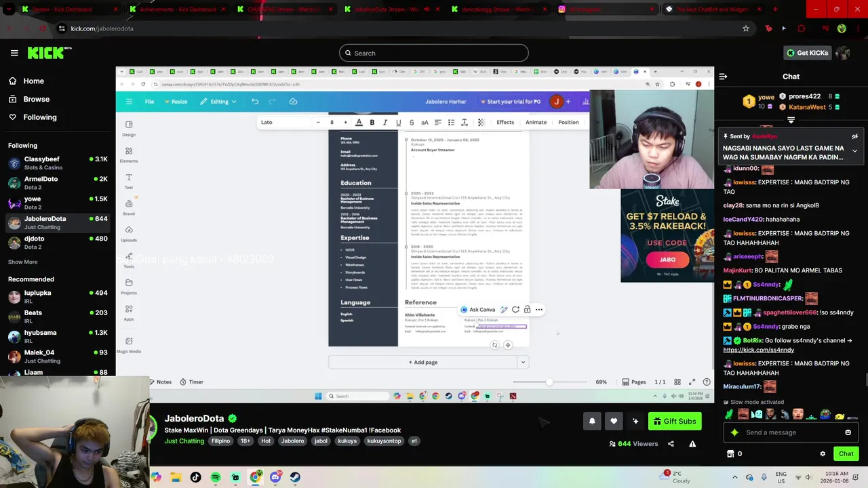Click Ask Canva on the floating toolbar

pos(477,310)
